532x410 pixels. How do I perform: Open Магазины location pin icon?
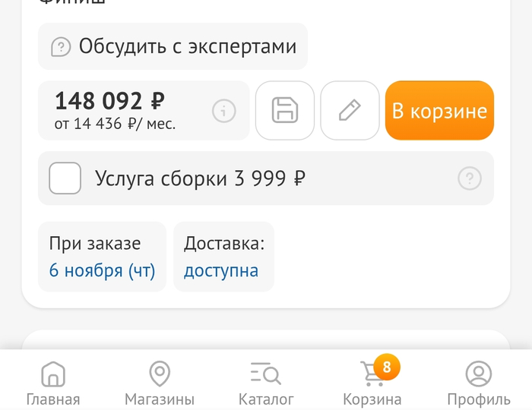(x=160, y=374)
